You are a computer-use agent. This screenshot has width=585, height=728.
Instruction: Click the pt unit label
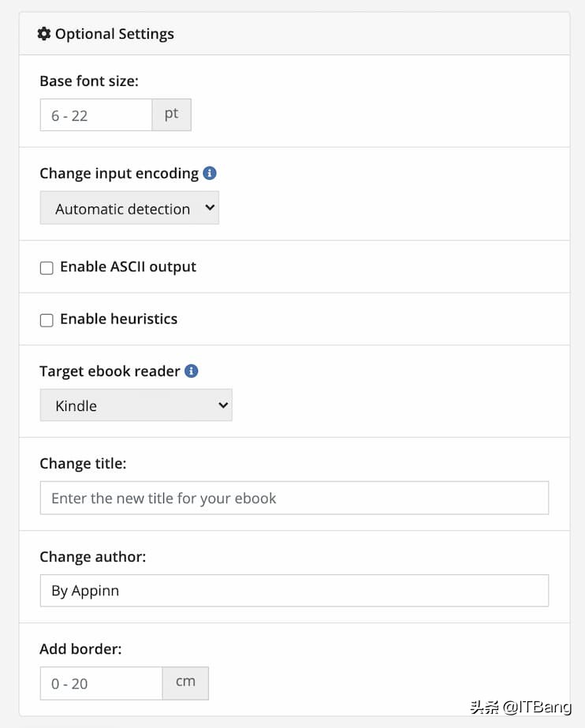point(172,114)
